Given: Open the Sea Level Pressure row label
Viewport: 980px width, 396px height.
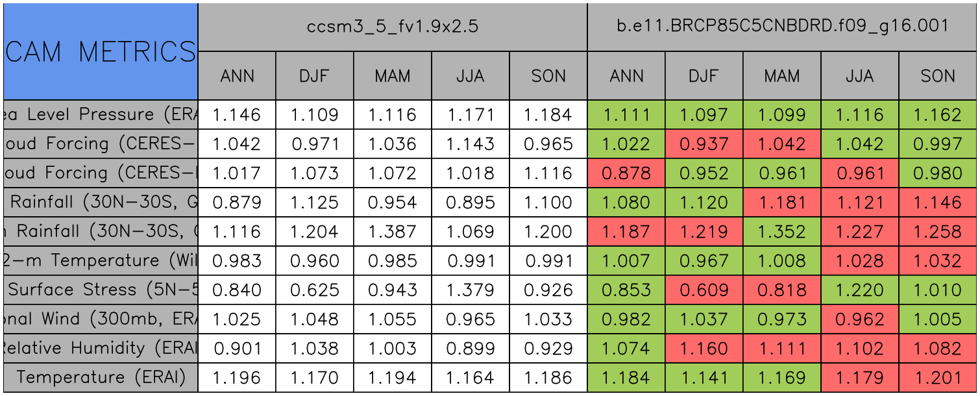Looking at the screenshot, I should [x=100, y=115].
